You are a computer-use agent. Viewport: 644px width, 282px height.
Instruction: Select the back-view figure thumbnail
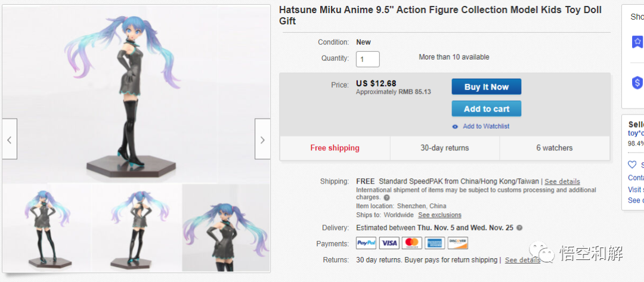[x=137, y=228]
